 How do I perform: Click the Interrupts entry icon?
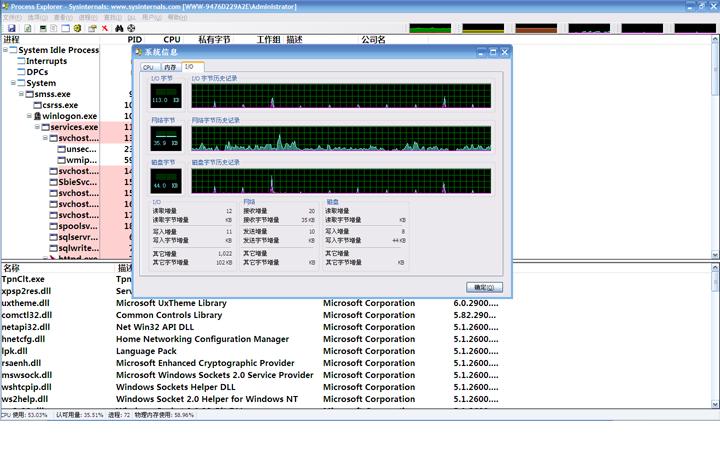click(21, 61)
